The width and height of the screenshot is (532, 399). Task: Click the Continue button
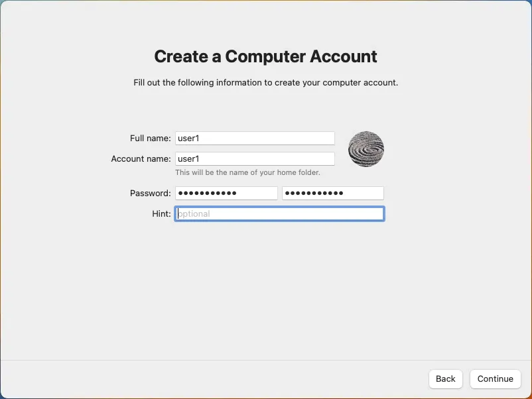(x=495, y=378)
